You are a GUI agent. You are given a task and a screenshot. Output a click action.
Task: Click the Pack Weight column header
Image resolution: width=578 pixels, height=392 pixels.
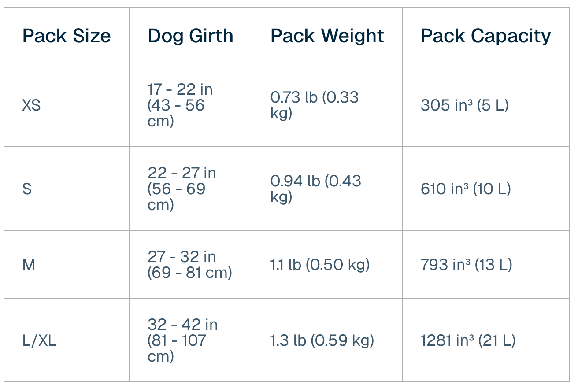tap(327, 36)
